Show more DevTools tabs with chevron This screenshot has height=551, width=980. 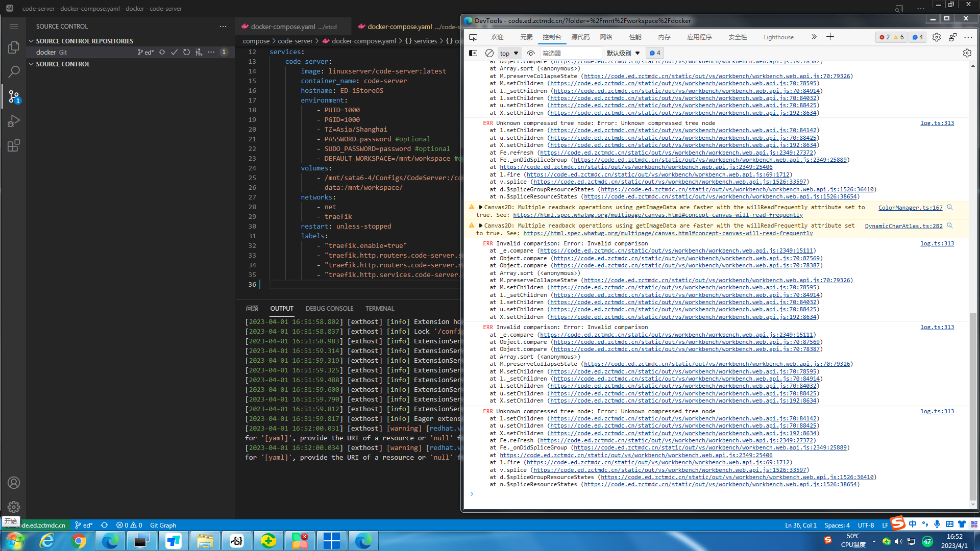(814, 37)
